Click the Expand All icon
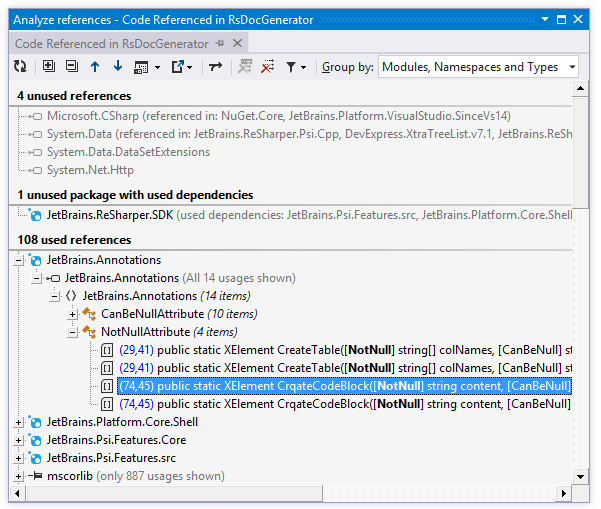Screen dimensions: 601x509 pos(49,67)
